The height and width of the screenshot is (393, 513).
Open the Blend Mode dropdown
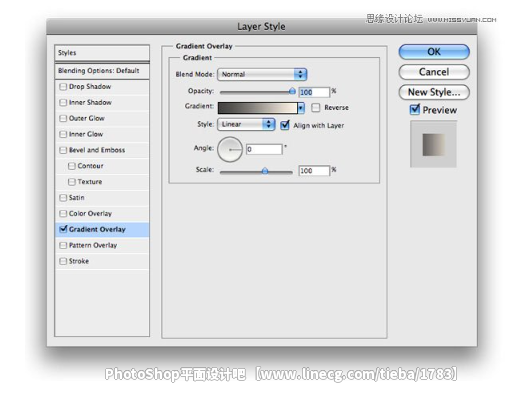pyautogui.click(x=262, y=74)
